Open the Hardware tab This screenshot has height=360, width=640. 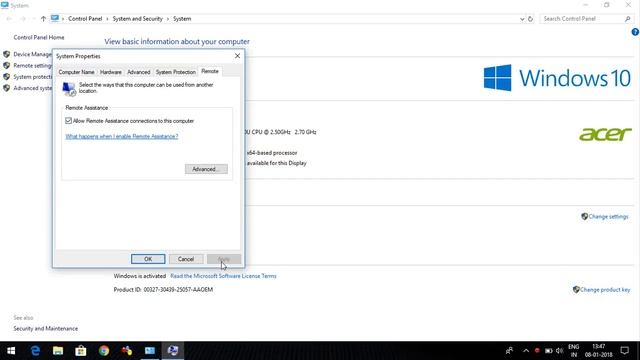click(111, 72)
